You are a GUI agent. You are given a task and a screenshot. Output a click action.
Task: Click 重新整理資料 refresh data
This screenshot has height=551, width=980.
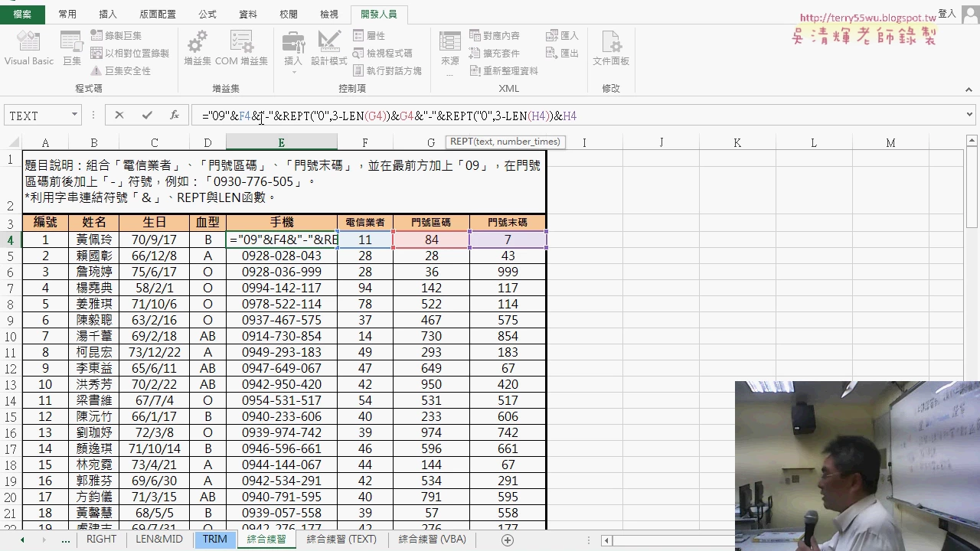point(503,70)
